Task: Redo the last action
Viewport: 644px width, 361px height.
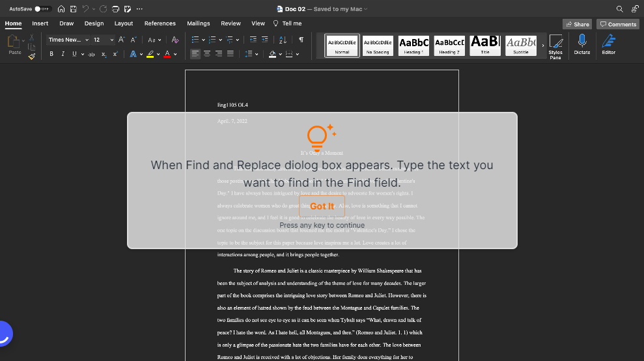Action: [x=103, y=8]
